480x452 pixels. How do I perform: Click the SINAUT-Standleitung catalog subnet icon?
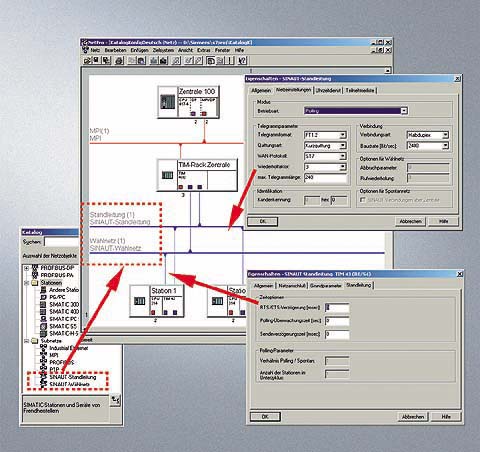pyautogui.click(x=43, y=377)
